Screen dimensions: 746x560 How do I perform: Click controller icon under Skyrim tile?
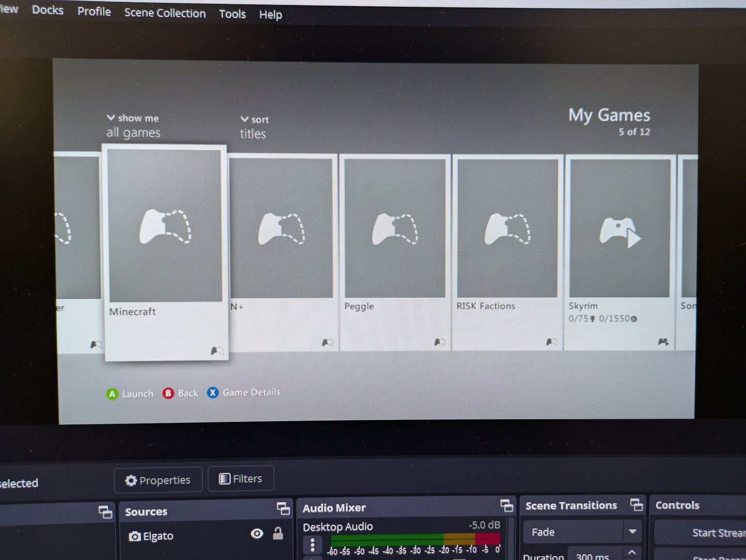[663, 342]
